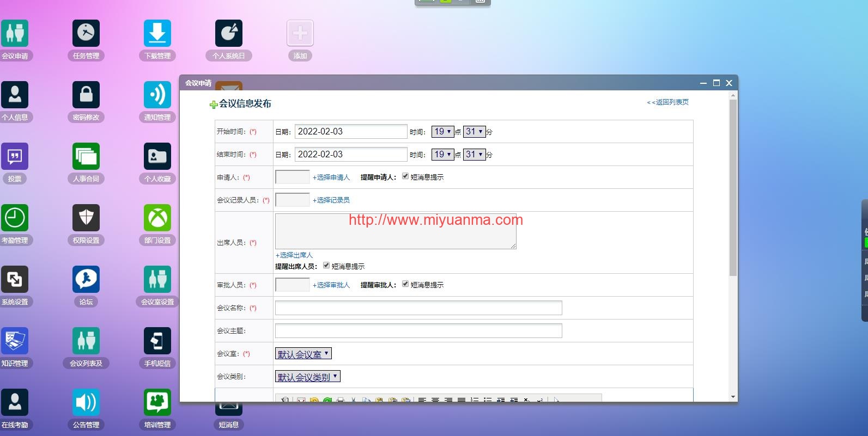868x436 pixels.
Task: Open the 系统设置 icon
Action: click(x=15, y=279)
